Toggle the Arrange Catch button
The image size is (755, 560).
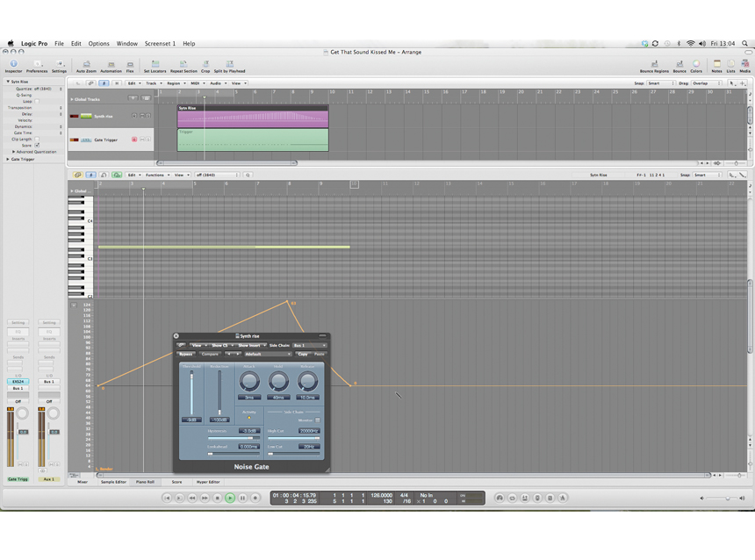click(x=104, y=83)
